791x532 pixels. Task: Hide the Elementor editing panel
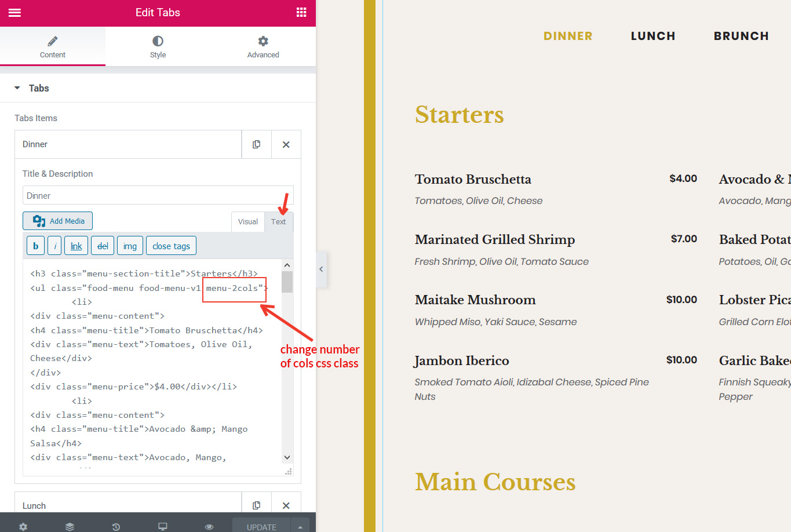(321, 269)
